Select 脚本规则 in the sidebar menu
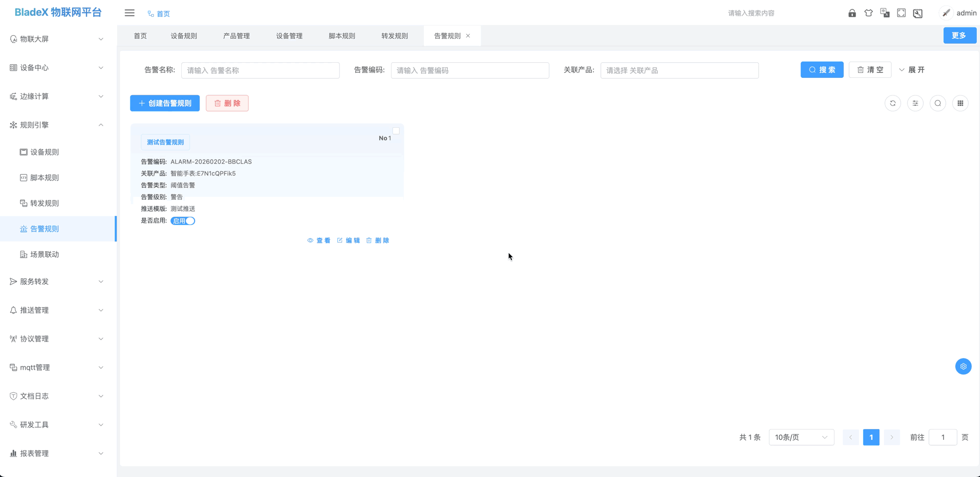The width and height of the screenshot is (980, 477). pos(45,177)
